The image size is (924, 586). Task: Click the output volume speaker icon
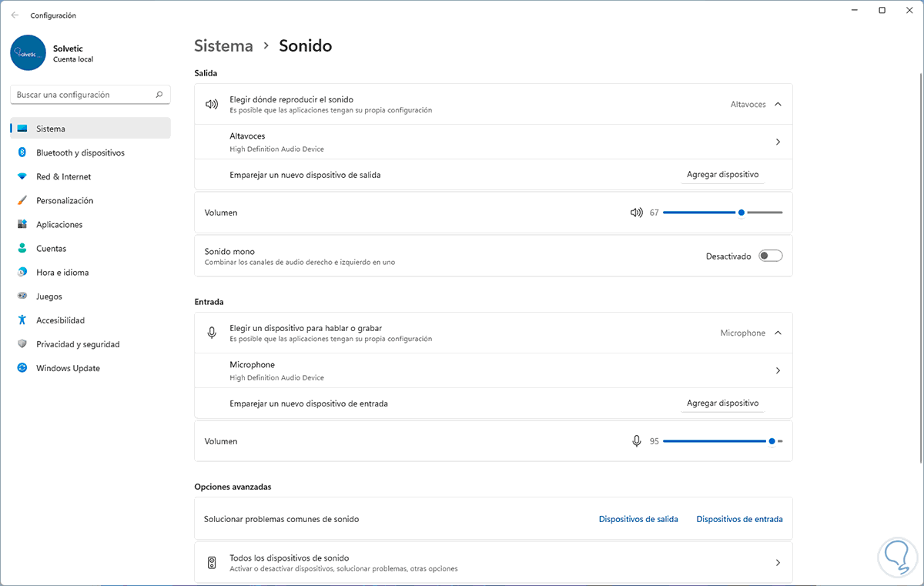click(x=636, y=213)
